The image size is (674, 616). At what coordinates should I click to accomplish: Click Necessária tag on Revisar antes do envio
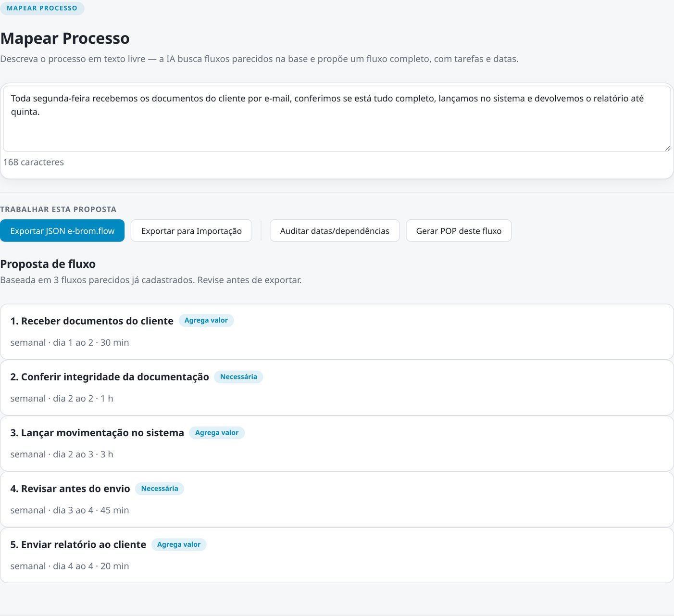[x=160, y=489]
